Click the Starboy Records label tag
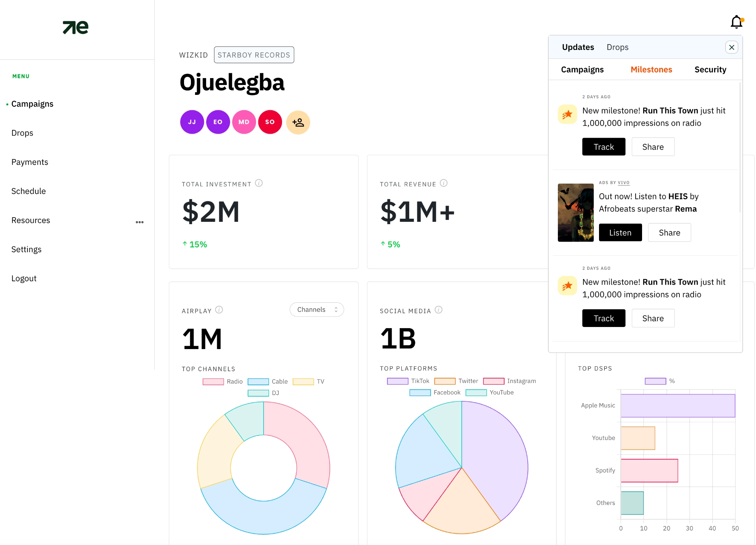756x545 pixels. click(254, 55)
